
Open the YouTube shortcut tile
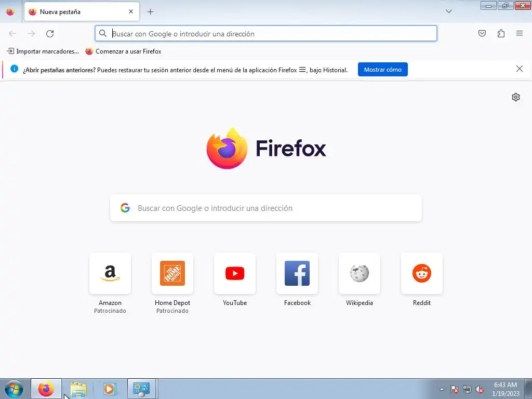[x=235, y=273]
